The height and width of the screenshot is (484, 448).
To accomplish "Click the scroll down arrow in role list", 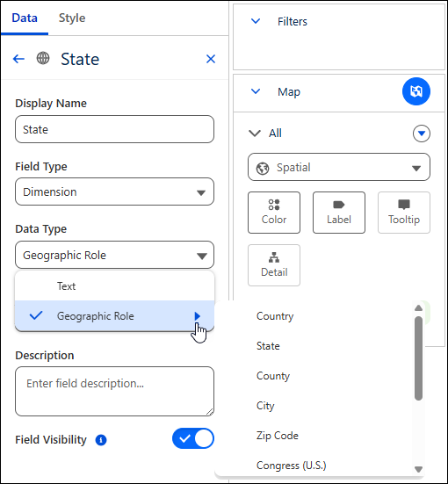I will click(x=418, y=469).
